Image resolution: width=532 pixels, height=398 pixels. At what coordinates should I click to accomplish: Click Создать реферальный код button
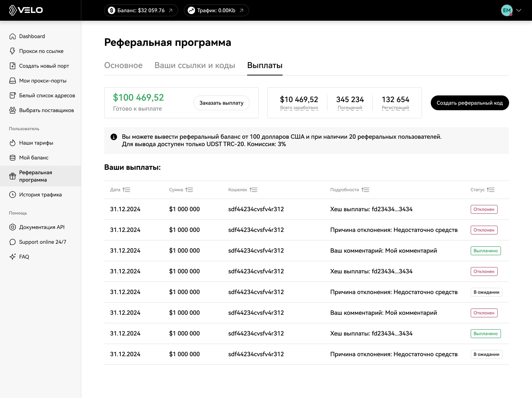[470, 103]
